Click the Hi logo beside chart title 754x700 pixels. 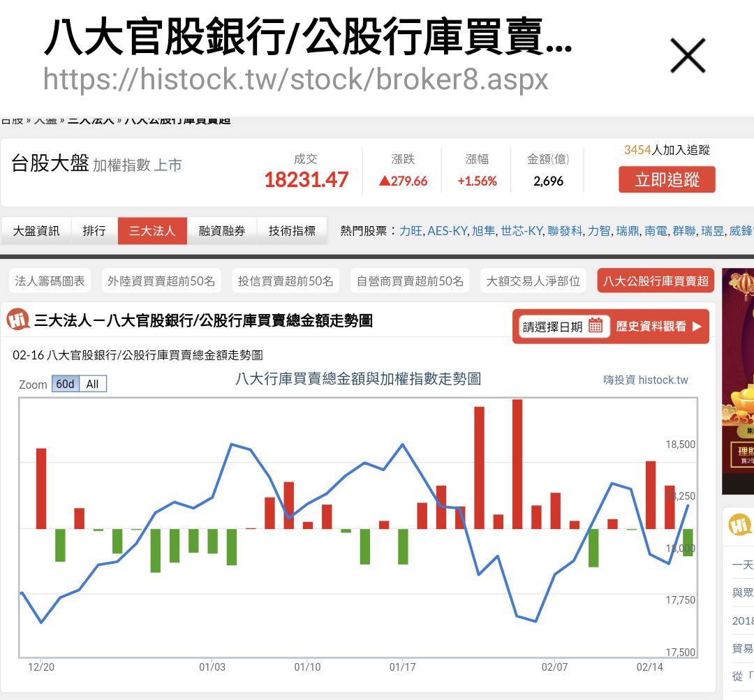[17, 320]
